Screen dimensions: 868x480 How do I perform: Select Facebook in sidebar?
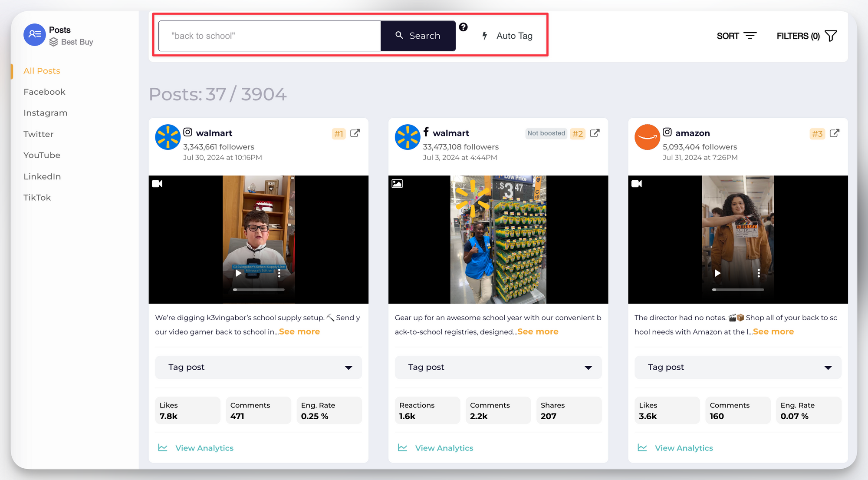[x=44, y=92]
